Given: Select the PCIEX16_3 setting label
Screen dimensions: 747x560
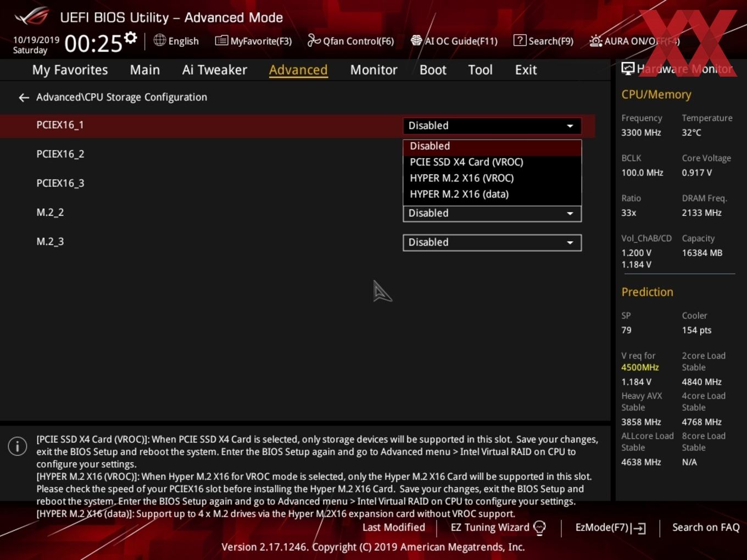Looking at the screenshot, I should pyautogui.click(x=60, y=183).
